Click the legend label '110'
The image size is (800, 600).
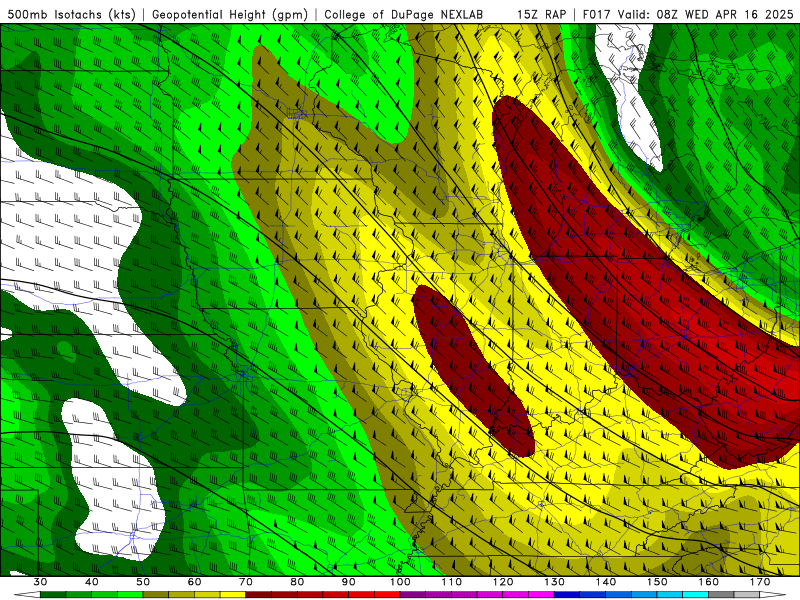452,582
